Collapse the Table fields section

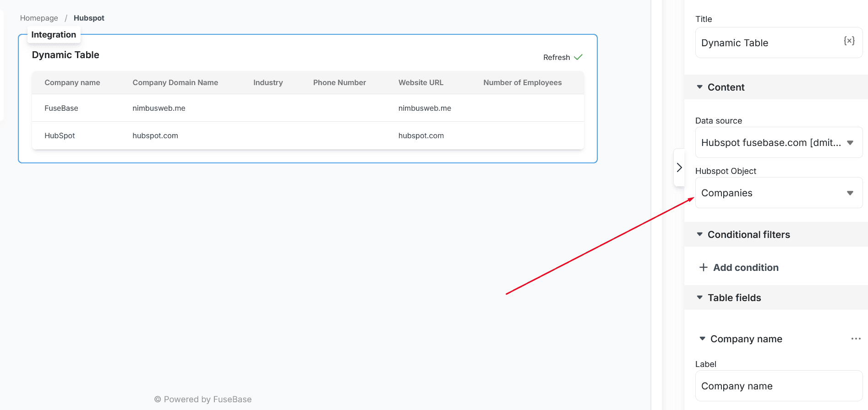[699, 297]
